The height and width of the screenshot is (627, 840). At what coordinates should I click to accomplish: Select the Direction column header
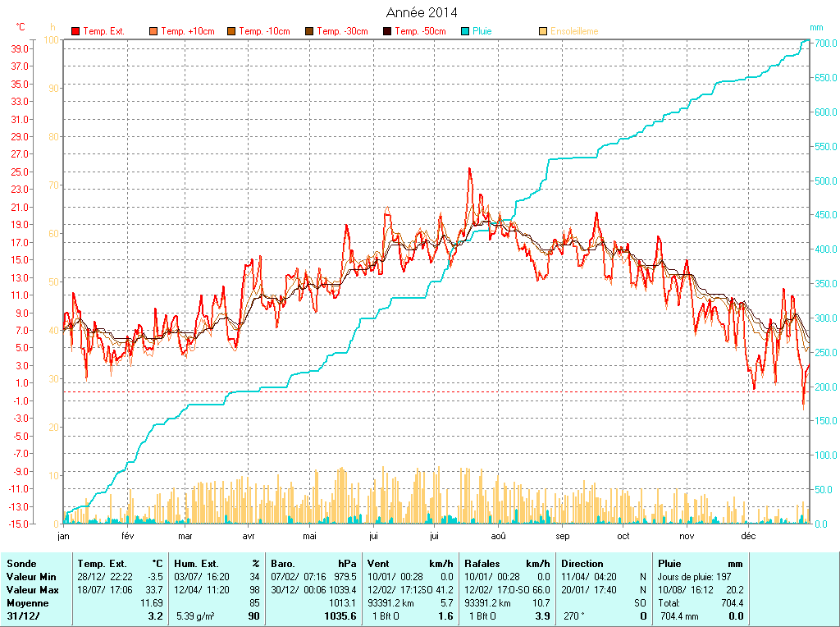(x=582, y=564)
